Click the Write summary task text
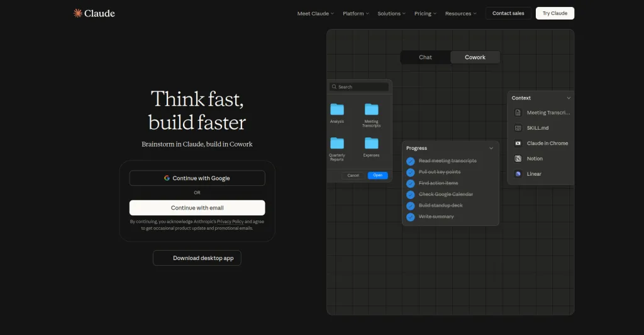644x335 pixels. [436, 217]
